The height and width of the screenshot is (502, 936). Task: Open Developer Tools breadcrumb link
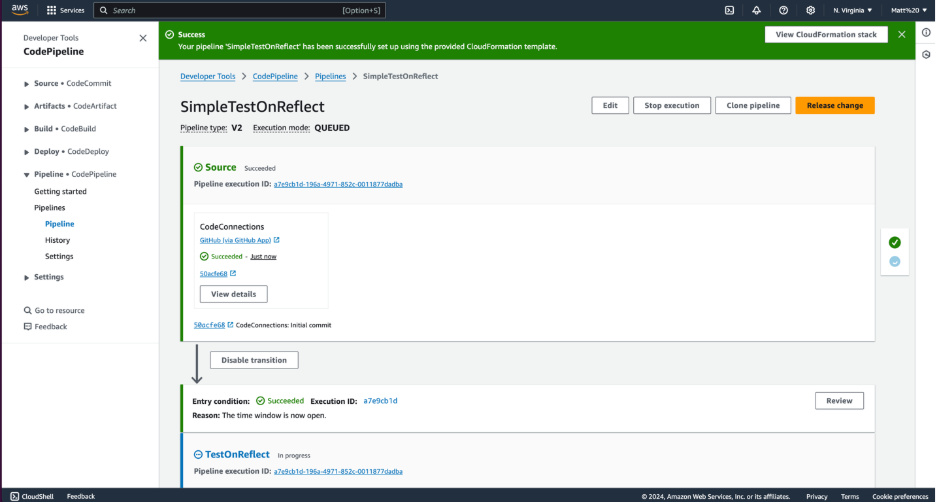(x=208, y=76)
